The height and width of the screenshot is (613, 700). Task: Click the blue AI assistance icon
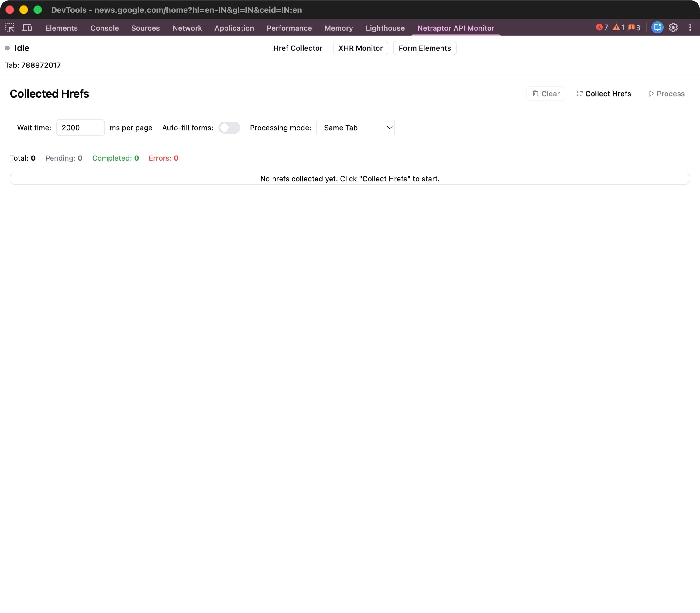pyautogui.click(x=657, y=27)
